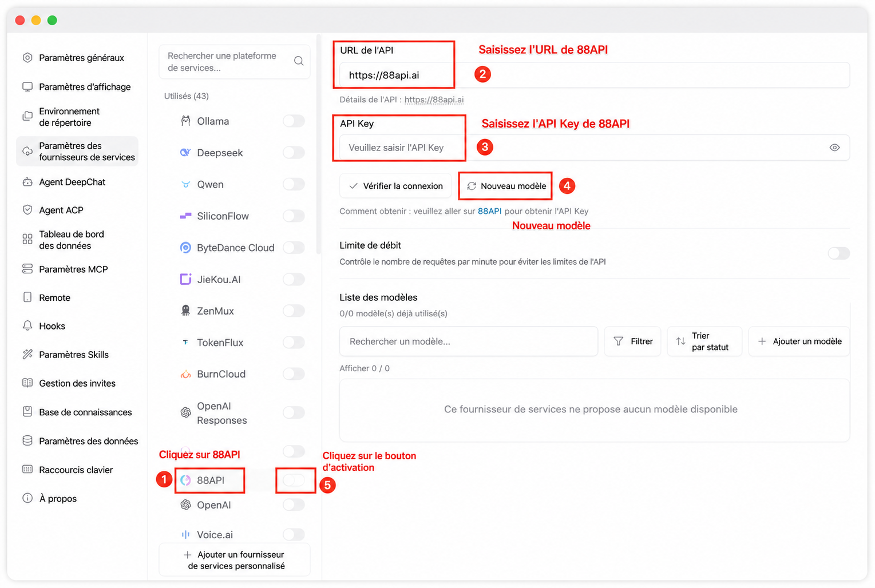Open Paramètres des fournisseurs de services
Image resolution: width=875 pixels, height=588 pixels.
[77, 152]
